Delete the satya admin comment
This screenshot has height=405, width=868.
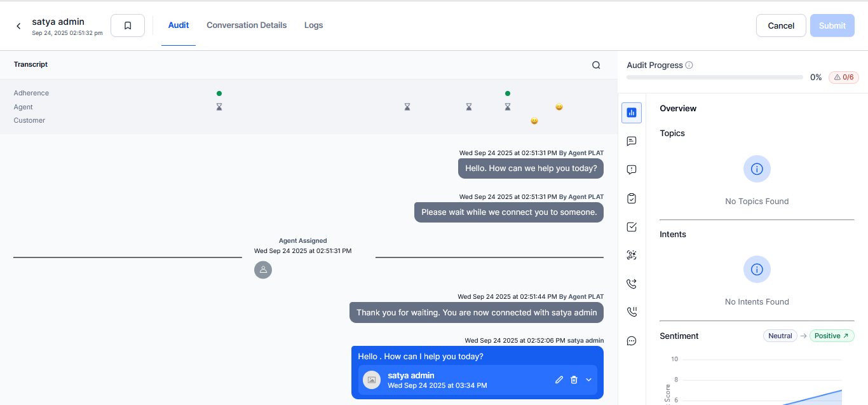tap(574, 380)
